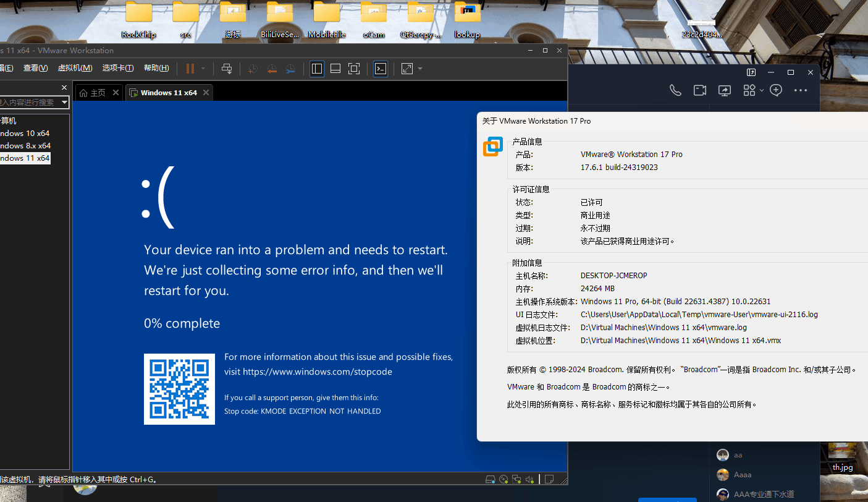Open the oCam desktop folder
The height and width of the screenshot is (502, 868).
click(x=374, y=20)
